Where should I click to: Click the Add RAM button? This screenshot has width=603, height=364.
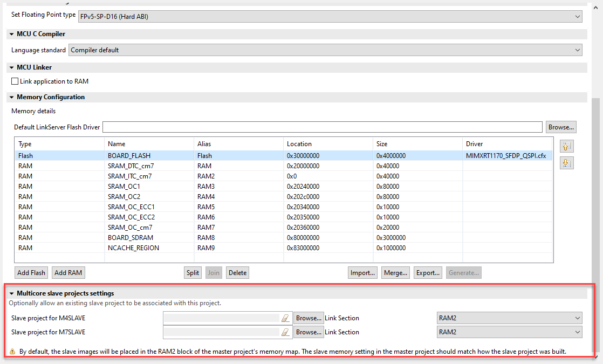[68, 272]
